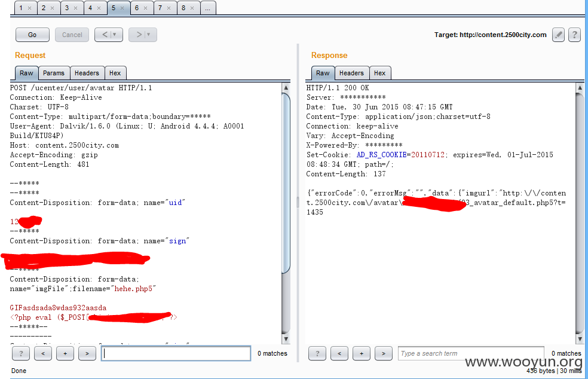Switch to Repeater tab 3
Viewport: 588px width, 379px height.
click(x=67, y=8)
